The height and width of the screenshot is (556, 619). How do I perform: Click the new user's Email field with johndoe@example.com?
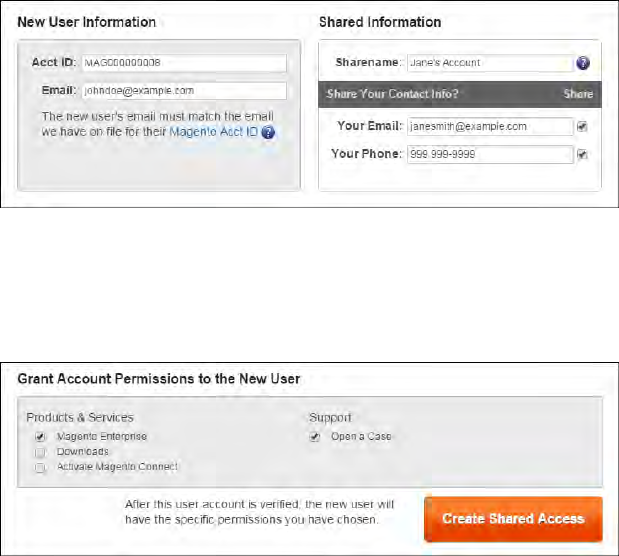tap(184, 91)
